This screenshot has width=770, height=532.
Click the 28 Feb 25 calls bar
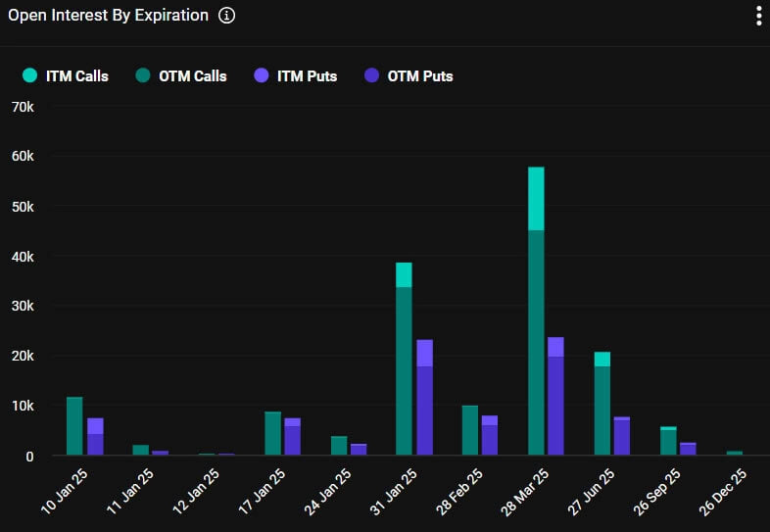click(x=469, y=430)
